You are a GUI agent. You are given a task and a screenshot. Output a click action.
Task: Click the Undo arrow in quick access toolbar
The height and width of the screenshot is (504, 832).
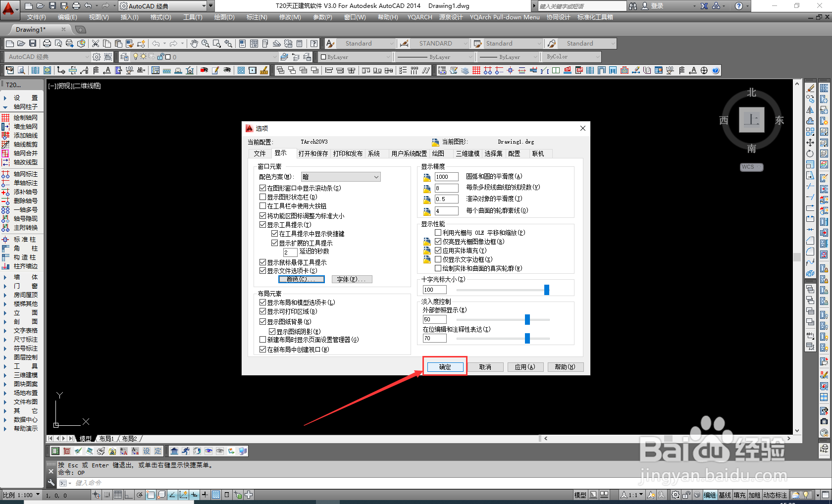[x=88, y=6]
